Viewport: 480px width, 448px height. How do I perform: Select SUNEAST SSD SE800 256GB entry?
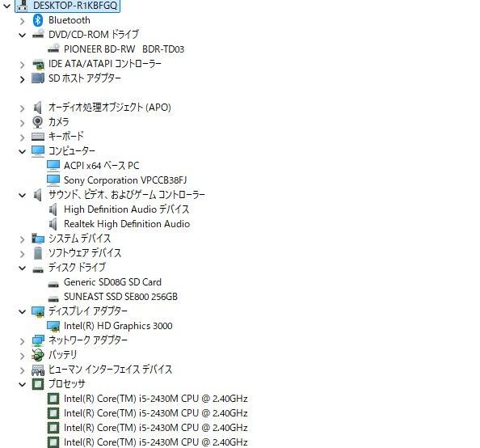pyautogui.click(x=120, y=297)
